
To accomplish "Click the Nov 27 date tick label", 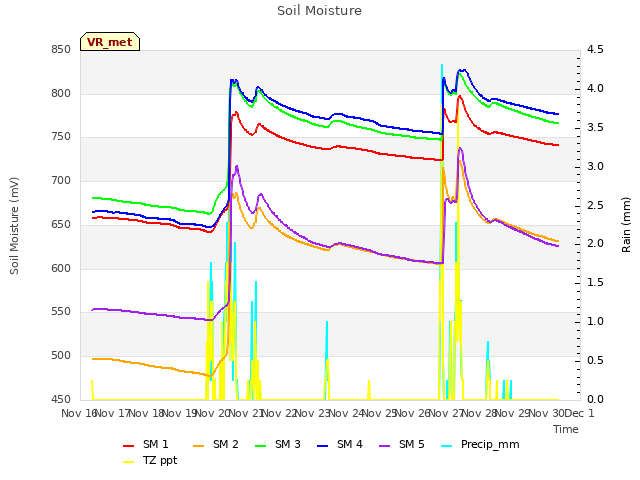I will coord(446,413).
